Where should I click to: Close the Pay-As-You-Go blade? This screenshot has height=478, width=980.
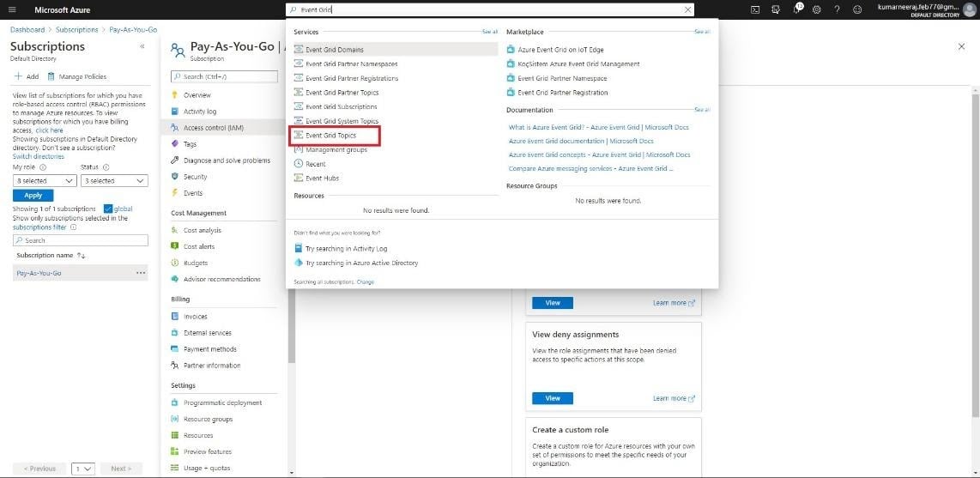[x=961, y=47]
